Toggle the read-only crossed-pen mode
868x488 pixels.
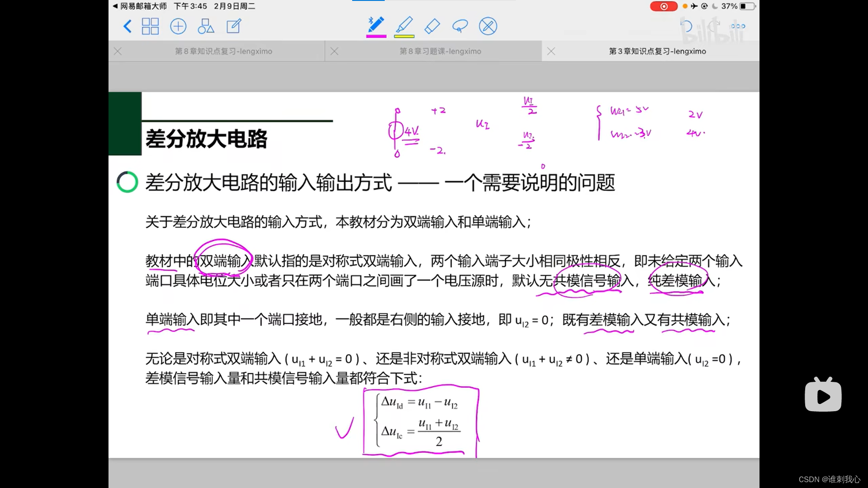click(x=488, y=26)
